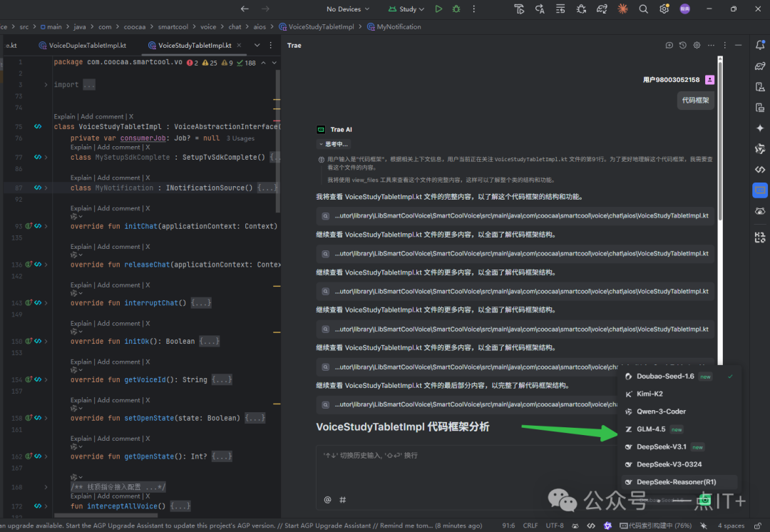This screenshot has height=532, width=770.
Task: Open the No Devices dropdown
Action: (x=348, y=9)
